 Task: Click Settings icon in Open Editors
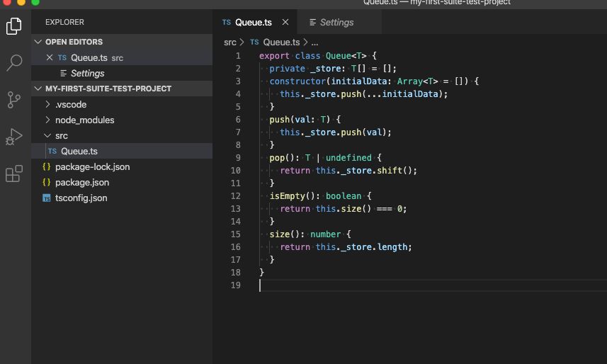64,73
